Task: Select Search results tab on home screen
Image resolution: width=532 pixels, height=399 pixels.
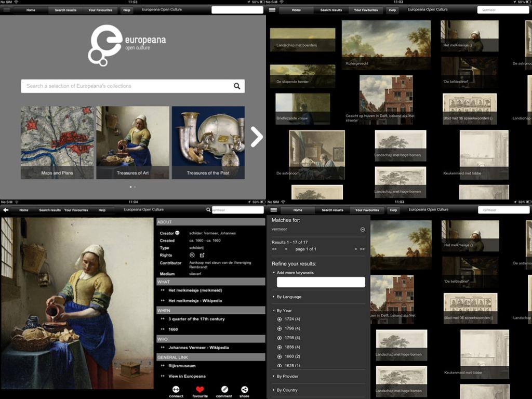Action: (65, 10)
